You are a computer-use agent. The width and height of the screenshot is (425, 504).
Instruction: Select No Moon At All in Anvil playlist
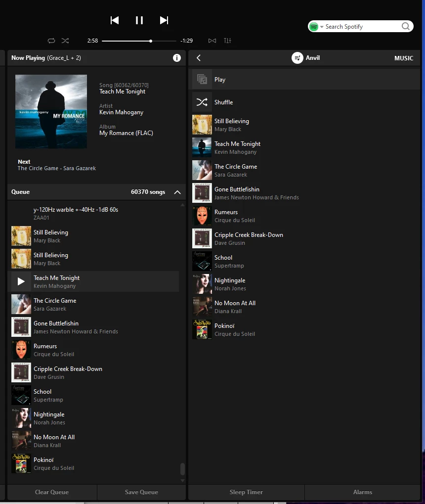click(304, 307)
